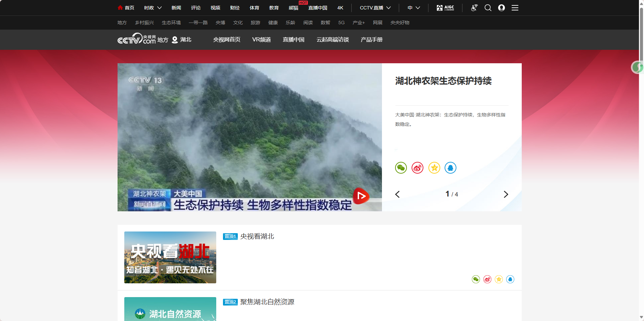Viewport: 644px width, 321px height.
Task: Open the 央视看湖北 article title
Action: pyautogui.click(x=257, y=236)
